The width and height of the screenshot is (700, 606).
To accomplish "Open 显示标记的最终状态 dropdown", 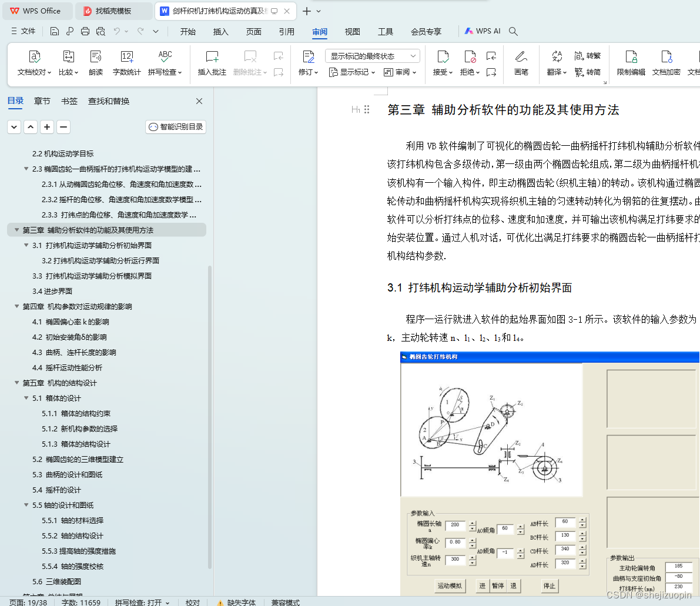I will pyautogui.click(x=373, y=56).
